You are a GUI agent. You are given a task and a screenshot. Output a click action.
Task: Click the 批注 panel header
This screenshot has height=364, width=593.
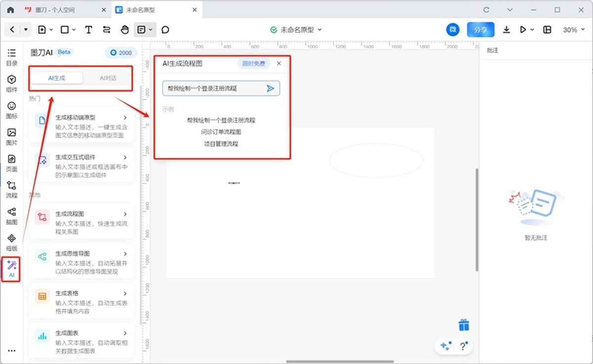tap(493, 50)
